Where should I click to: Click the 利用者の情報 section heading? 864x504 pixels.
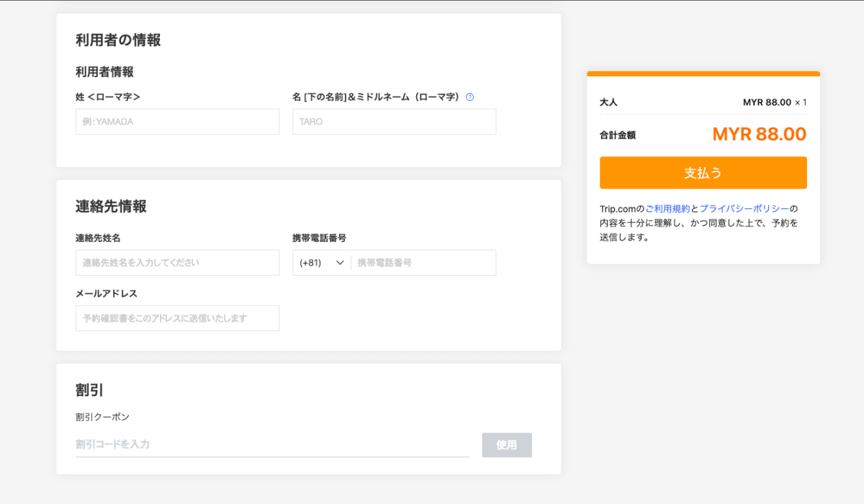tap(118, 40)
